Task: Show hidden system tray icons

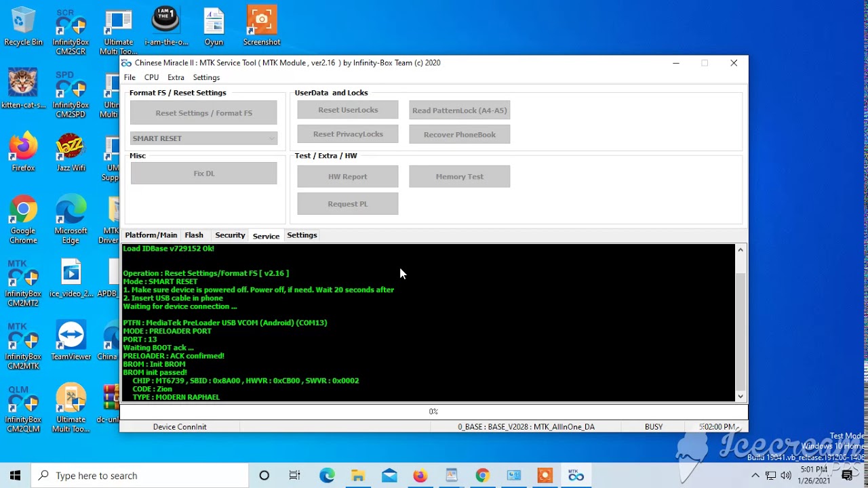Action: click(x=756, y=476)
